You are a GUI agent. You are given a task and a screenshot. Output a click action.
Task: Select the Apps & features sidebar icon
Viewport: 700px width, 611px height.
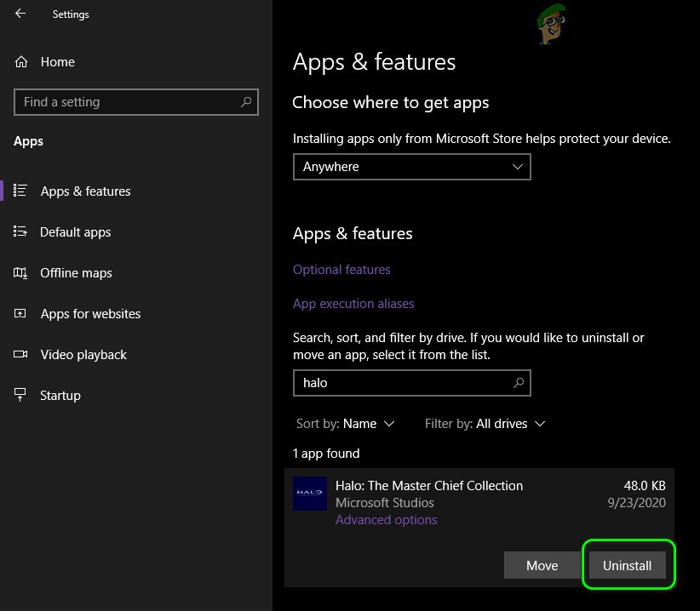click(21, 191)
